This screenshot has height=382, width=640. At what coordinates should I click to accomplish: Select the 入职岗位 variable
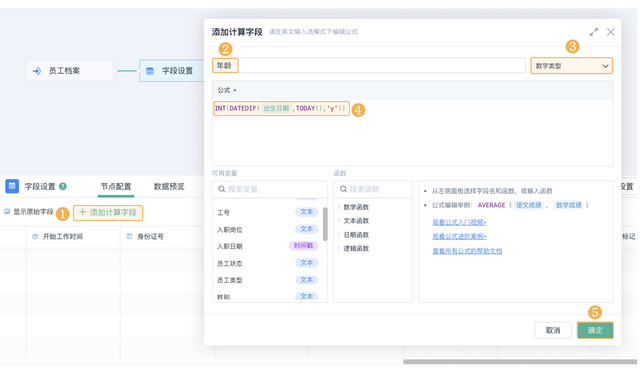click(267, 229)
